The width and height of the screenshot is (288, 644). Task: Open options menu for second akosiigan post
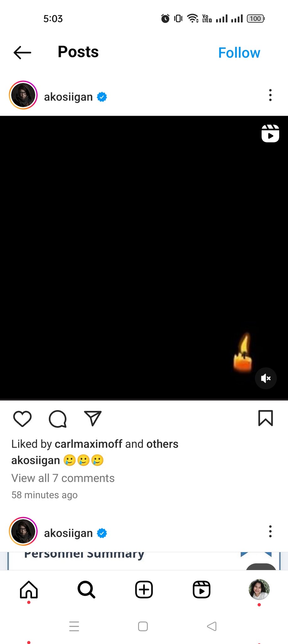tap(270, 531)
